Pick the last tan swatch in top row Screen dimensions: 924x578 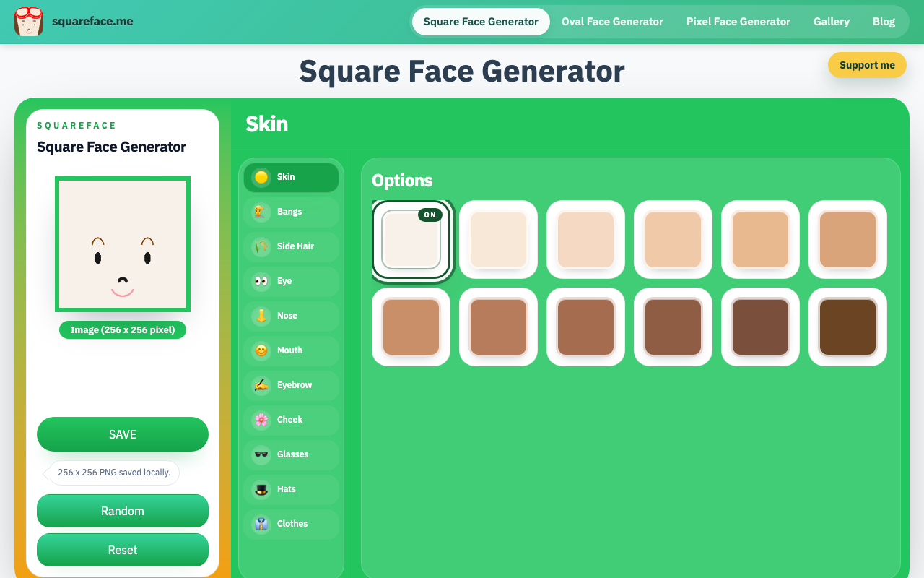[x=848, y=240]
